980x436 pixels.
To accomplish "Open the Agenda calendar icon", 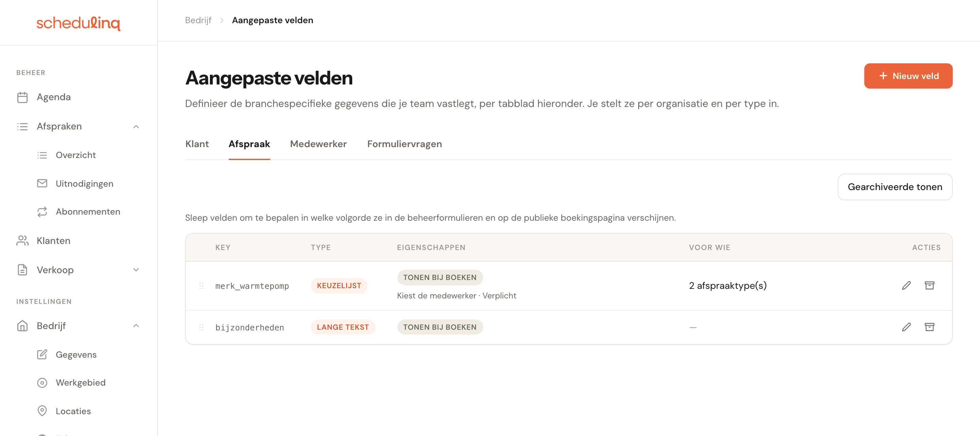I will click(x=22, y=97).
